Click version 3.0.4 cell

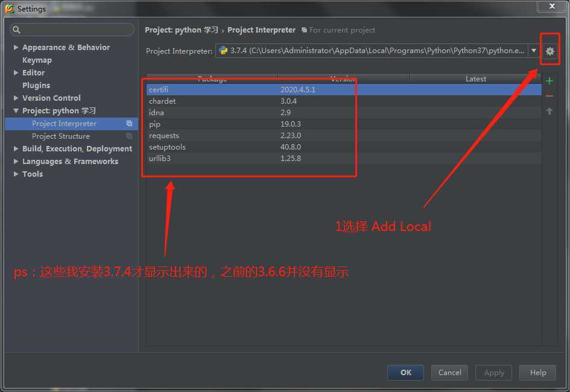288,101
